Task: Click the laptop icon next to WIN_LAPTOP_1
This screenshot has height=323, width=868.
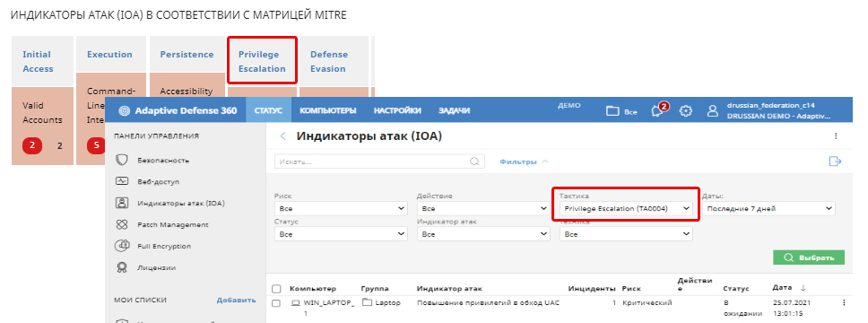Action: click(296, 303)
